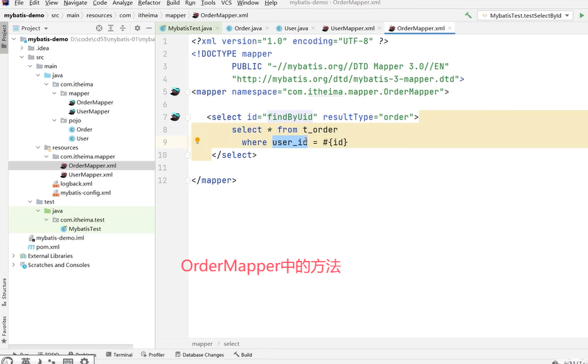Open the Profiler tool window
Screen dimensions: 588x364
coord(153,354)
